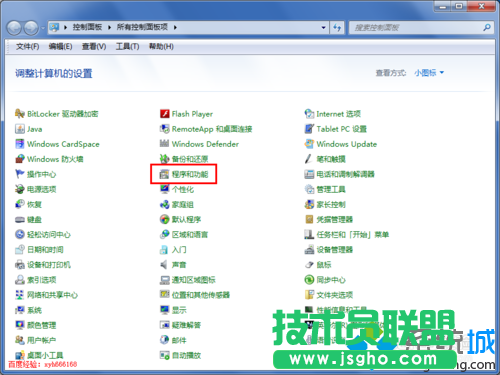Open 个性化 link
The width and height of the screenshot is (500, 375).
pos(183,189)
